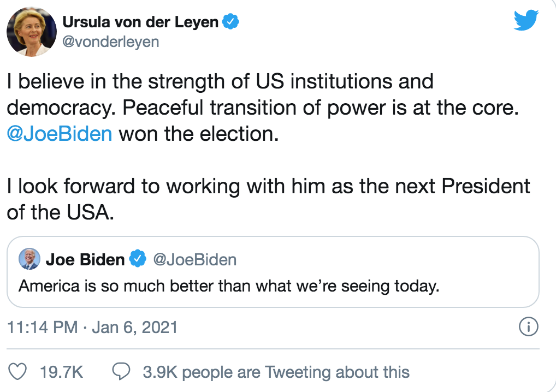The width and height of the screenshot is (556, 392).
Task: Click Ursula von der Leyen's verified badge
Action: point(230,22)
